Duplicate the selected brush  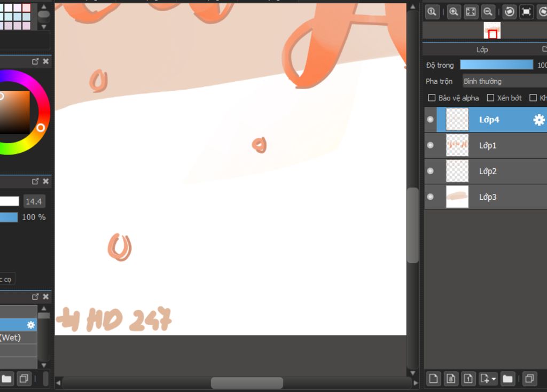click(x=24, y=379)
